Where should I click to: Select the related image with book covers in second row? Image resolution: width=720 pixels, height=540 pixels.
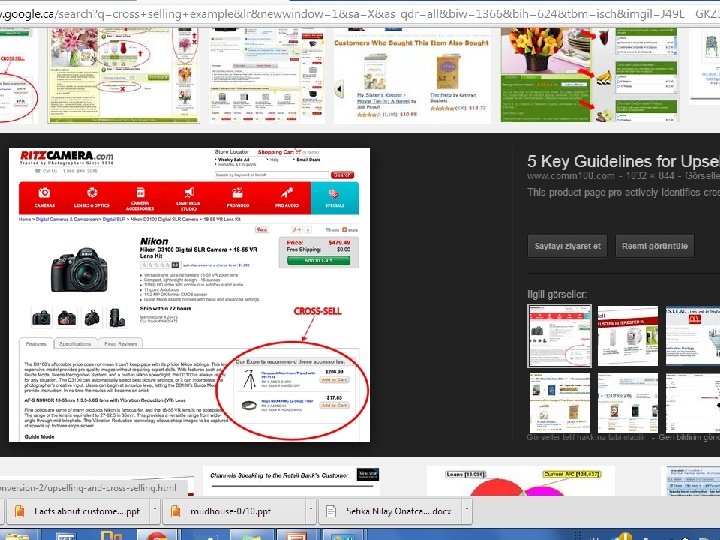tap(560, 403)
